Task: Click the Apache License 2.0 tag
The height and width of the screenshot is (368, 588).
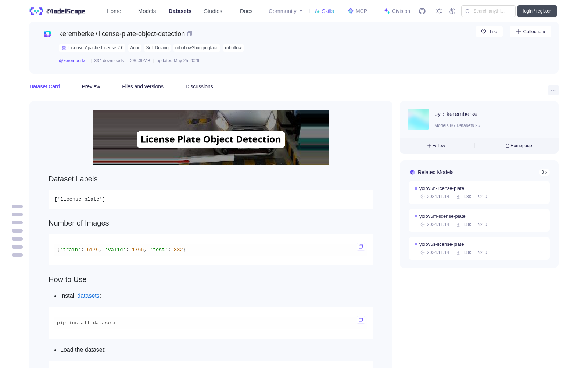Action: point(92,48)
